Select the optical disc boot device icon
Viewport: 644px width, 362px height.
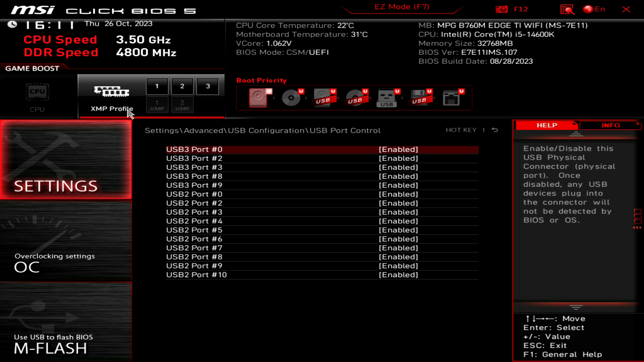291,98
